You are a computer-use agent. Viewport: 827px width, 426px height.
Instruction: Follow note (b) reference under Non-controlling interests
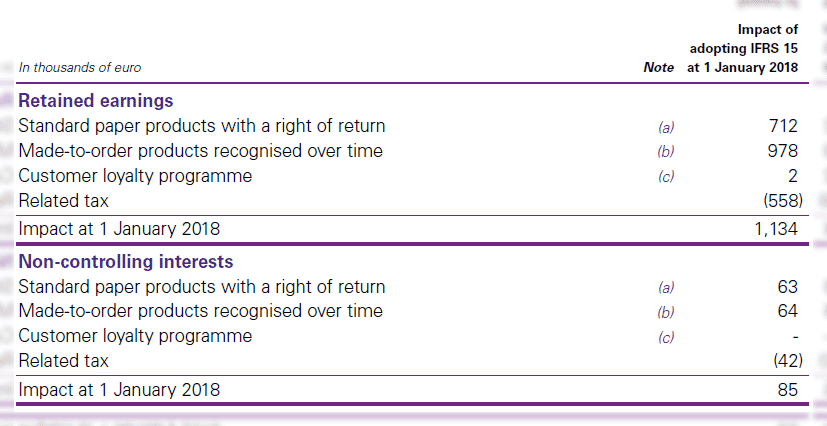[x=666, y=312]
